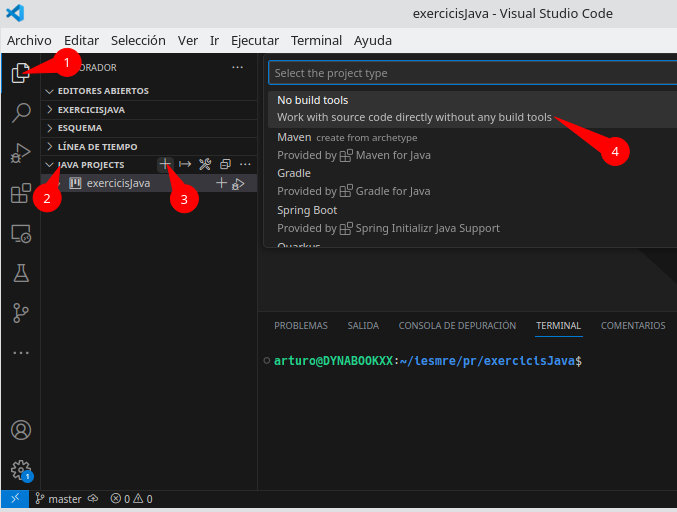677x512 pixels.
Task: Click the debug run icon on exercicisJava row
Action: 238,184
